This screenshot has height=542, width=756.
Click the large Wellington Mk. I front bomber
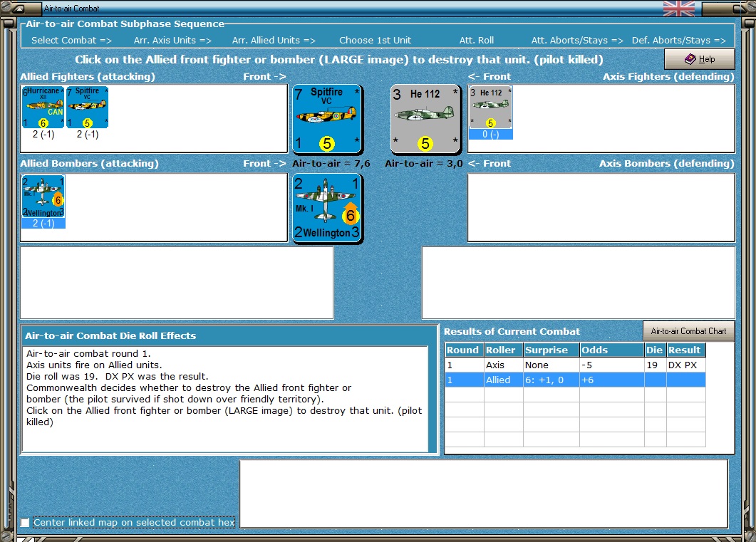327,208
